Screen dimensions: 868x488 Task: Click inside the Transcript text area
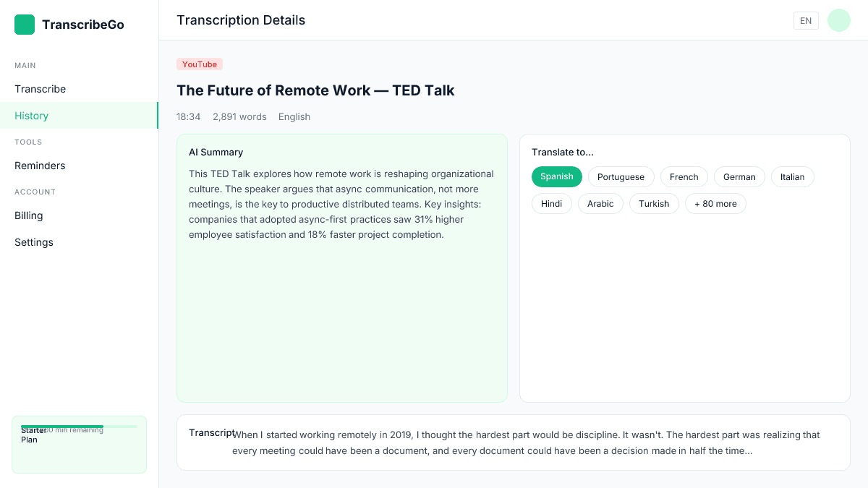click(514, 442)
